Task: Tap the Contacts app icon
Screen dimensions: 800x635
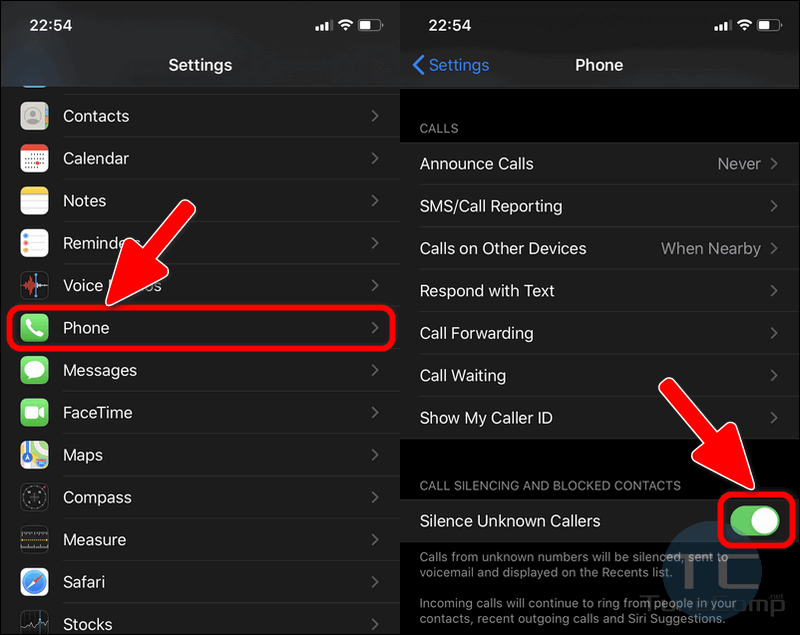Action: (34, 116)
